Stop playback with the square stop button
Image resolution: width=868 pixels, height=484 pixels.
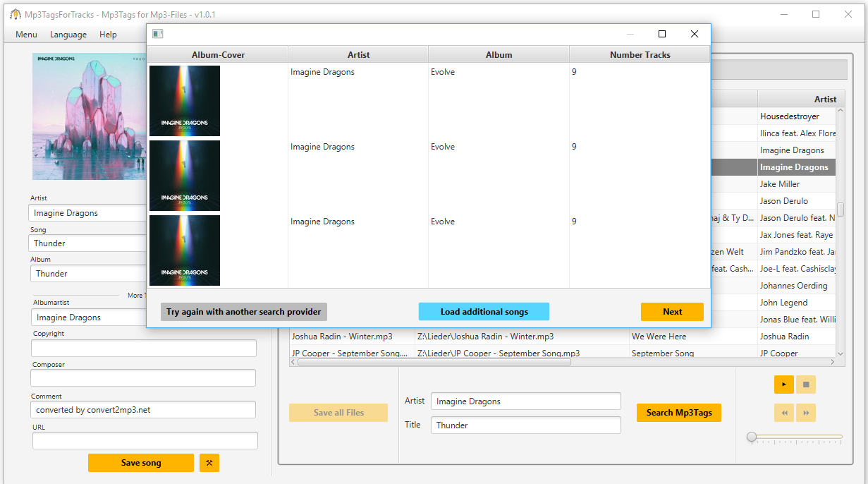pos(806,385)
